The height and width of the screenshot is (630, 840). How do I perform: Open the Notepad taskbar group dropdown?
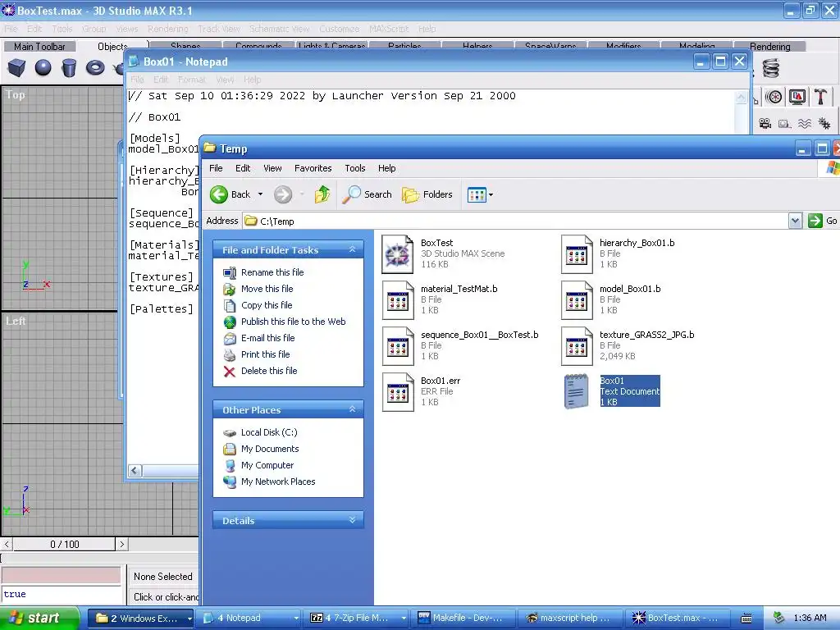[295, 619]
